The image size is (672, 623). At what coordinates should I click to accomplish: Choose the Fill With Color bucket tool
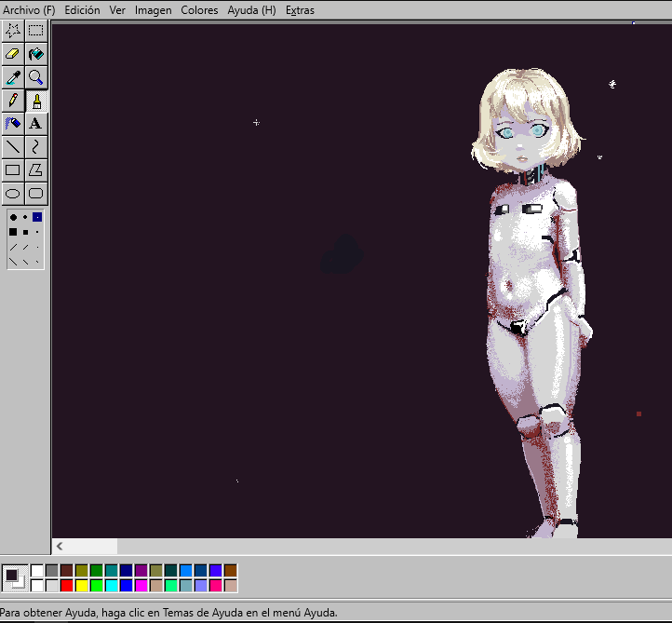(36, 54)
